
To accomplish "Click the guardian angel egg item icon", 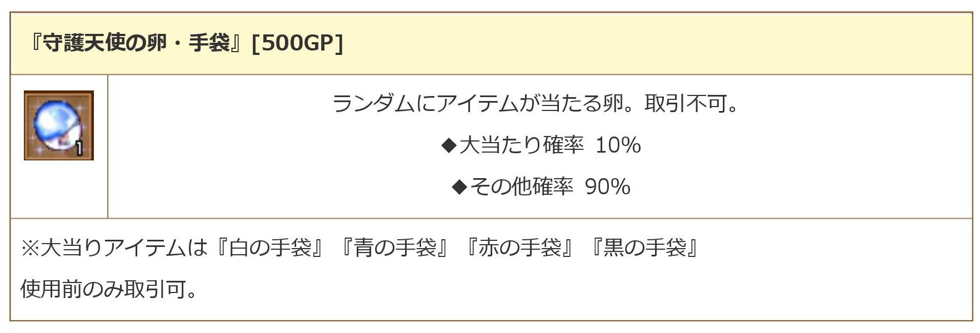I will point(58,125).
